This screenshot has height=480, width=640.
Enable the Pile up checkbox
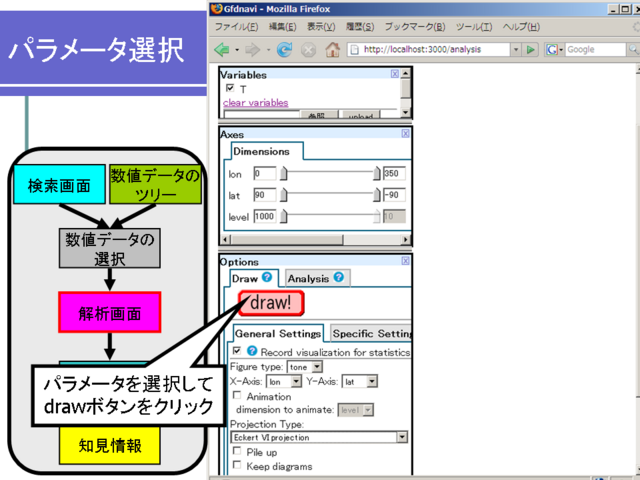237,451
